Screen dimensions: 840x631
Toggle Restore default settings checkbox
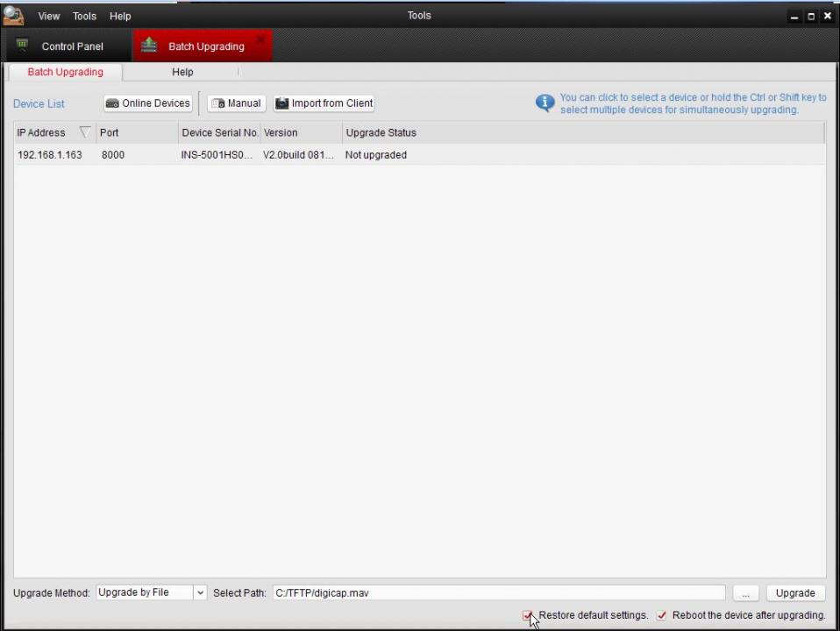528,615
